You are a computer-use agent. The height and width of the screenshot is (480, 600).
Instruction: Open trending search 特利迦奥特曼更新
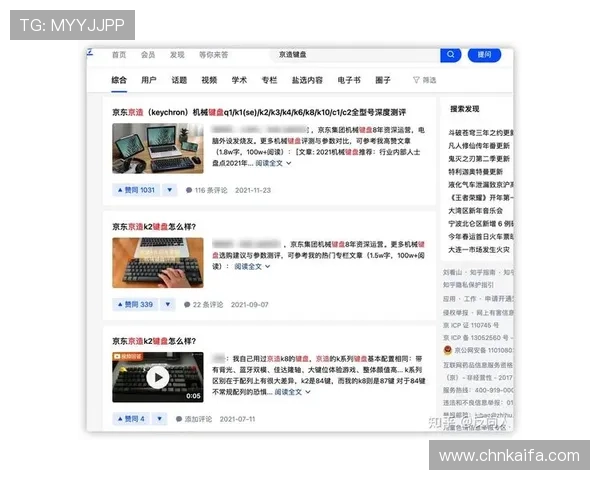tap(476, 171)
